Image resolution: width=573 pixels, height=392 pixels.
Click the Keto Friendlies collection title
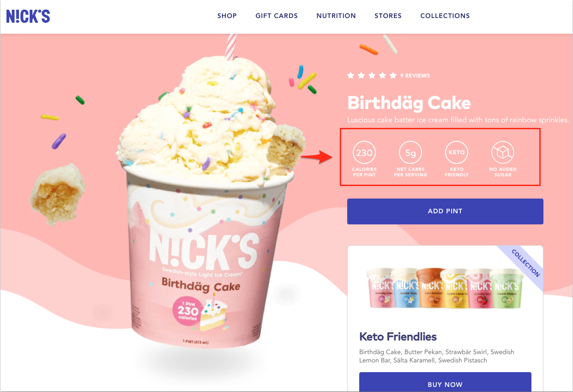pyautogui.click(x=398, y=336)
